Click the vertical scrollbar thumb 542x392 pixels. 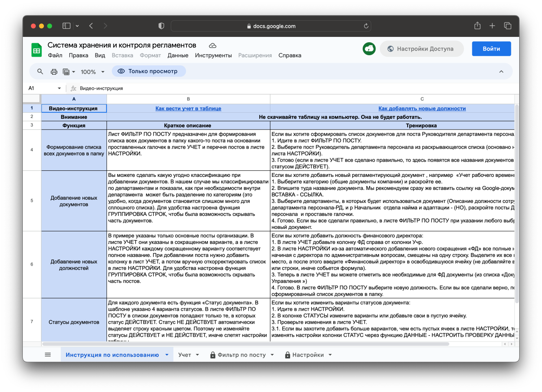pyautogui.click(x=517, y=204)
